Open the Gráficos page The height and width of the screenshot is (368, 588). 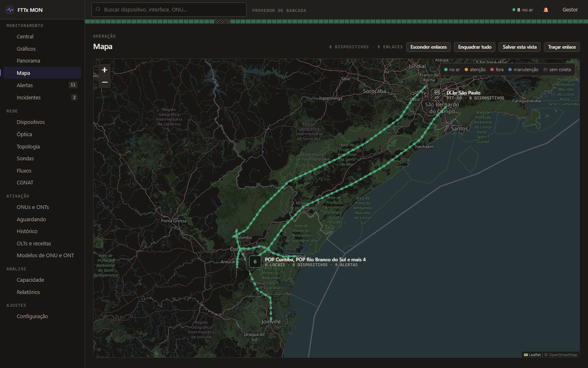pyautogui.click(x=42, y=49)
